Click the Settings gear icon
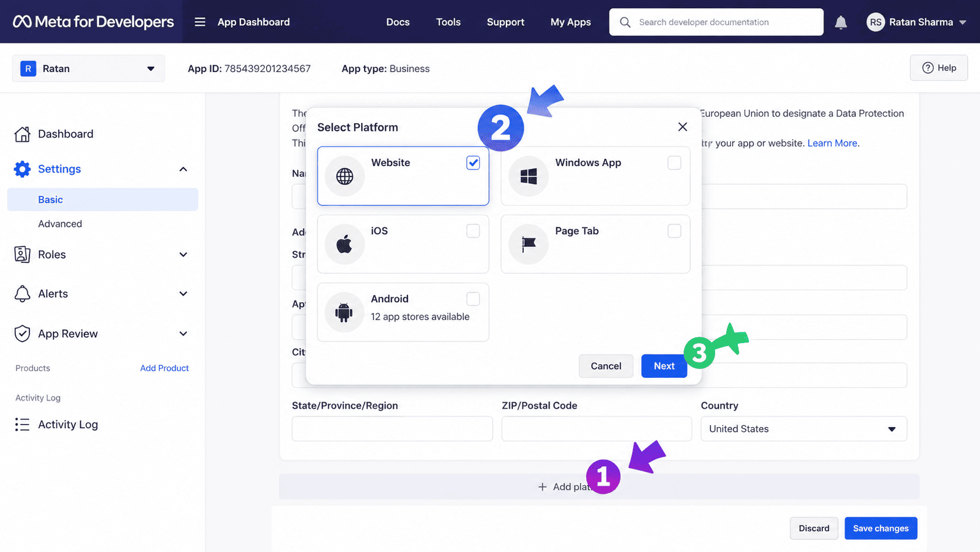The height and width of the screenshot is (552, 980). (x=22, y=169)
